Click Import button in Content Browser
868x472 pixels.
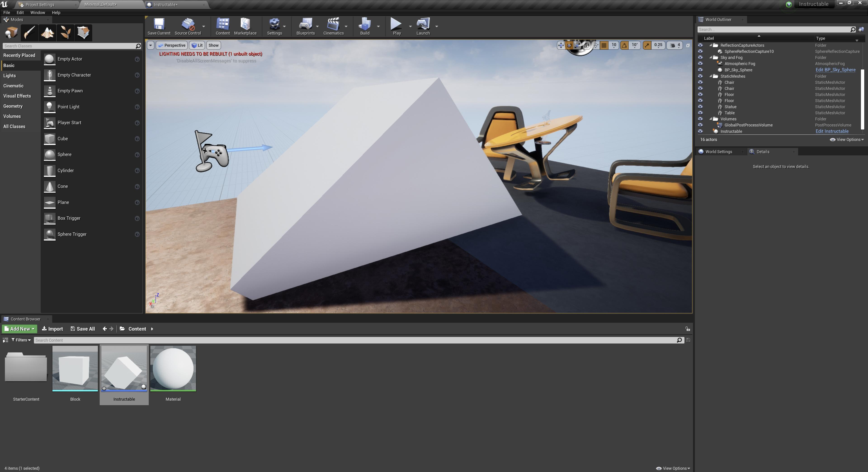coord(52,329)
